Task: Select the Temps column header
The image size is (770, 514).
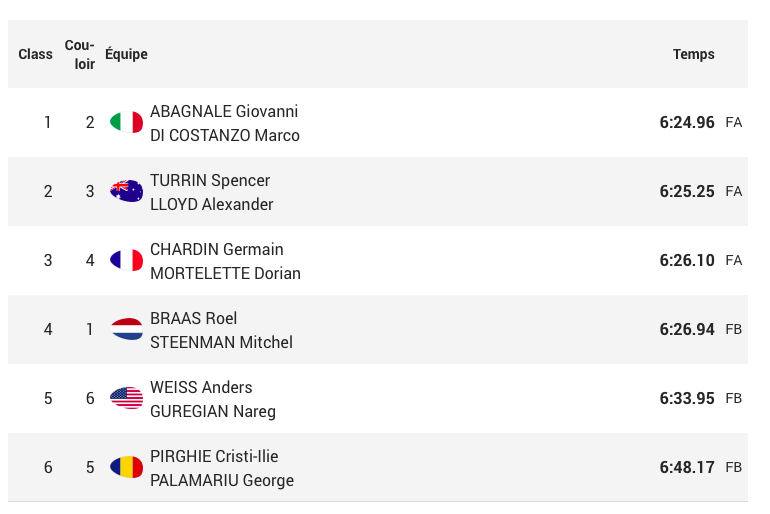Action: click(x=693, y=54)
